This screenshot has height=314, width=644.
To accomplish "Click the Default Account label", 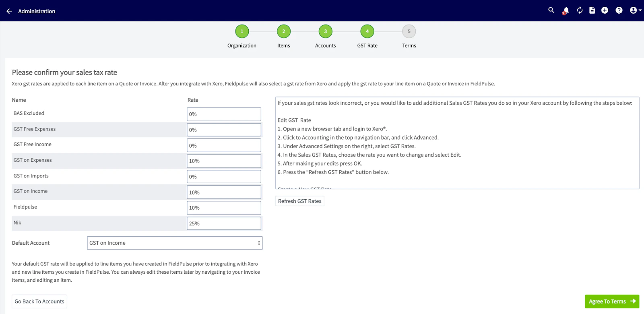I will 31,243.
